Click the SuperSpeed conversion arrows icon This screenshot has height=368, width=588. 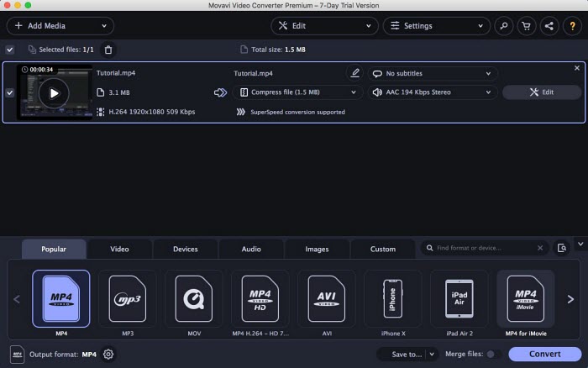[x=241, y=112]
